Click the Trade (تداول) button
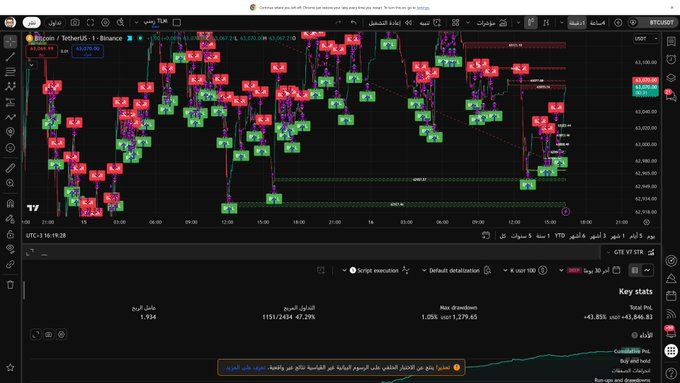 55,22
